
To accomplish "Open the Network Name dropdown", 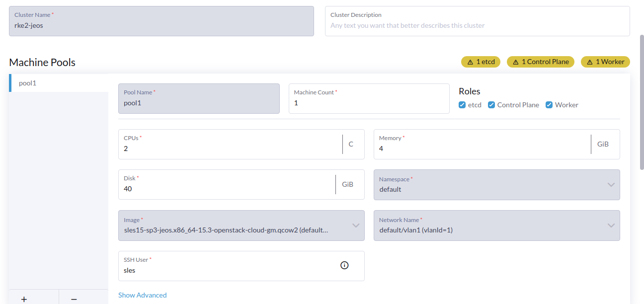I will [611, 226].
